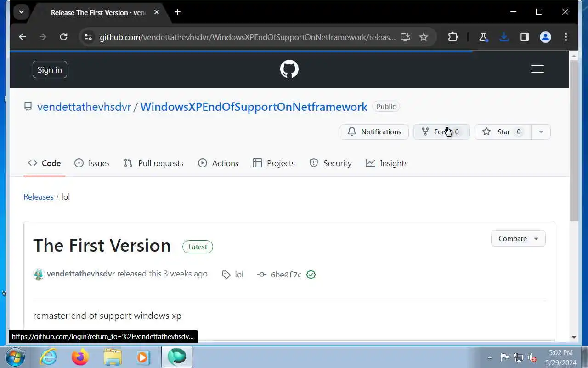Click the browser address bar URL
588x368 pixels.
point(247,37)
